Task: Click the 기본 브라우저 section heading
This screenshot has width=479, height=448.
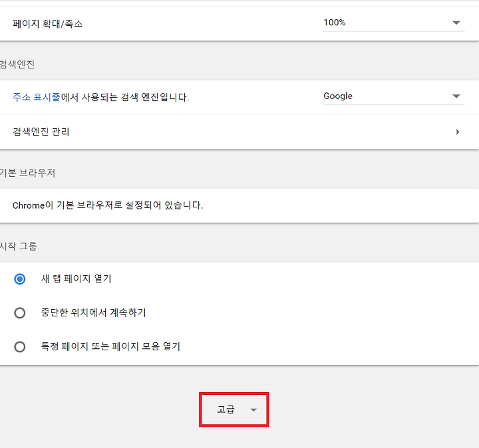Action: (27, 173)
